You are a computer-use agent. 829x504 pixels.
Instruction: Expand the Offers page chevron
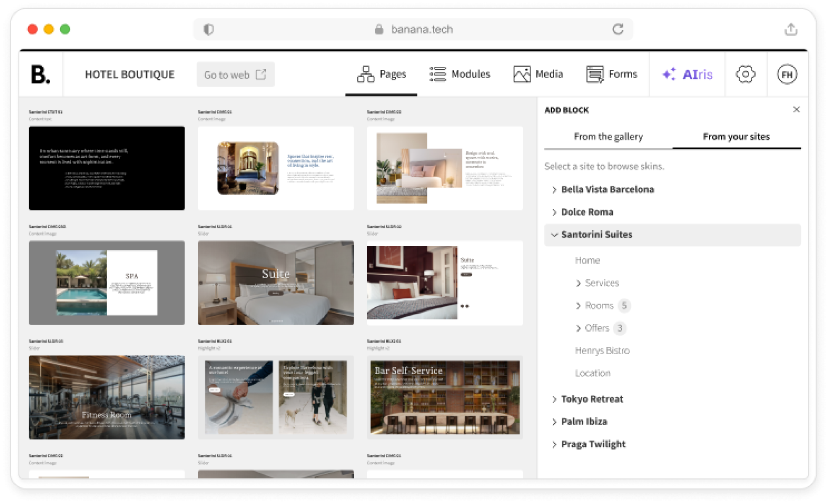coord(578,328)
